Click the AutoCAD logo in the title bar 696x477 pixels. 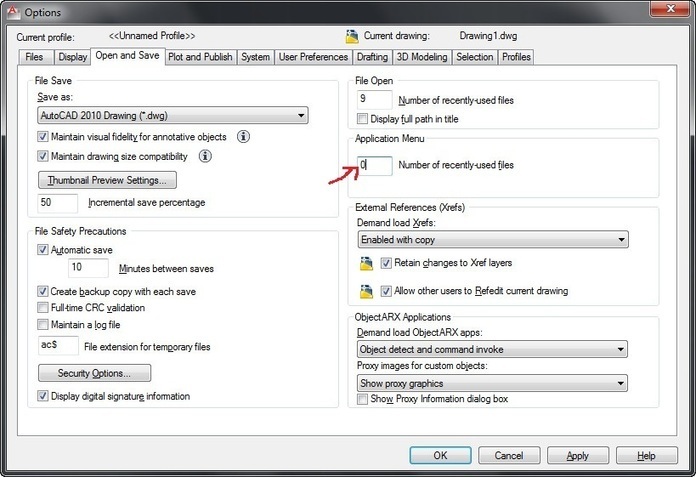tap(13, 12)
